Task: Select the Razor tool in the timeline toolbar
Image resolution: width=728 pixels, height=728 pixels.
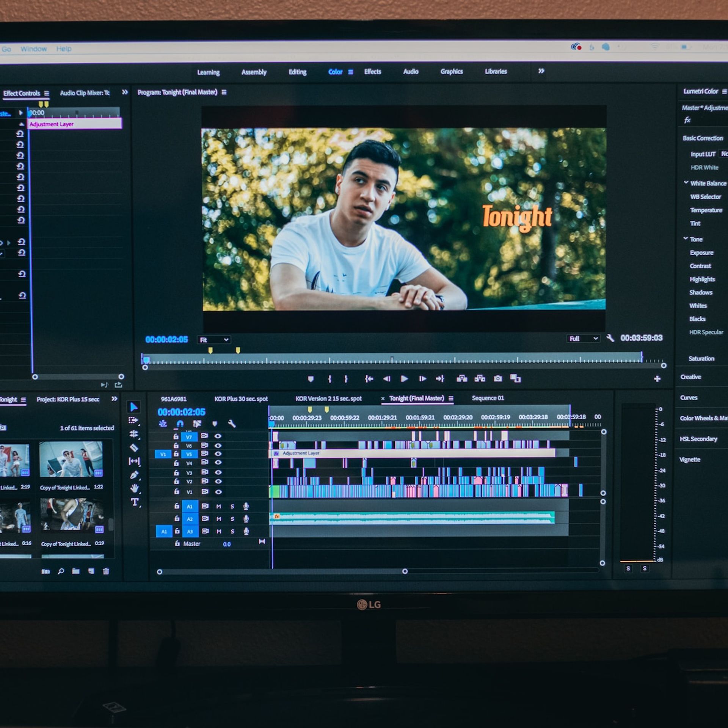Action: tap(135, 447)
